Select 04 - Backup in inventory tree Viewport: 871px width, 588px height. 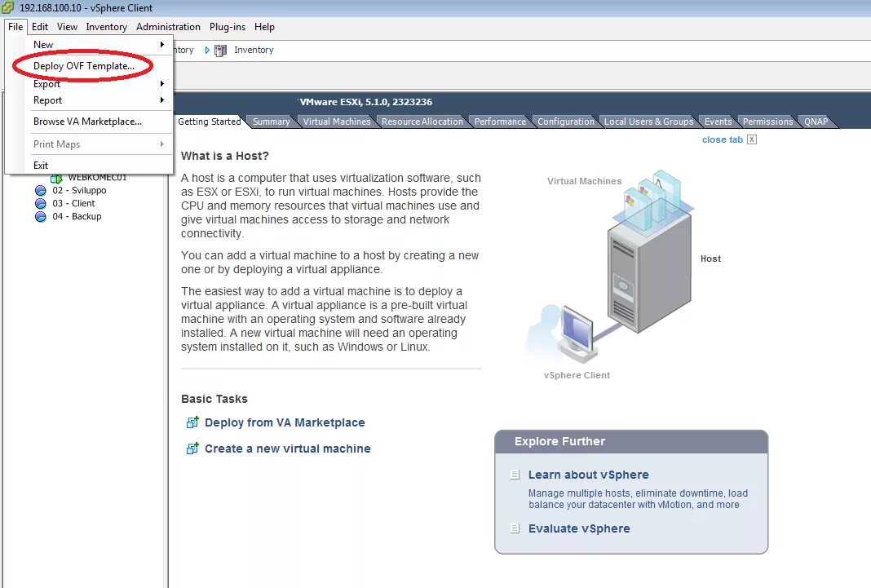tap(77, 217)
